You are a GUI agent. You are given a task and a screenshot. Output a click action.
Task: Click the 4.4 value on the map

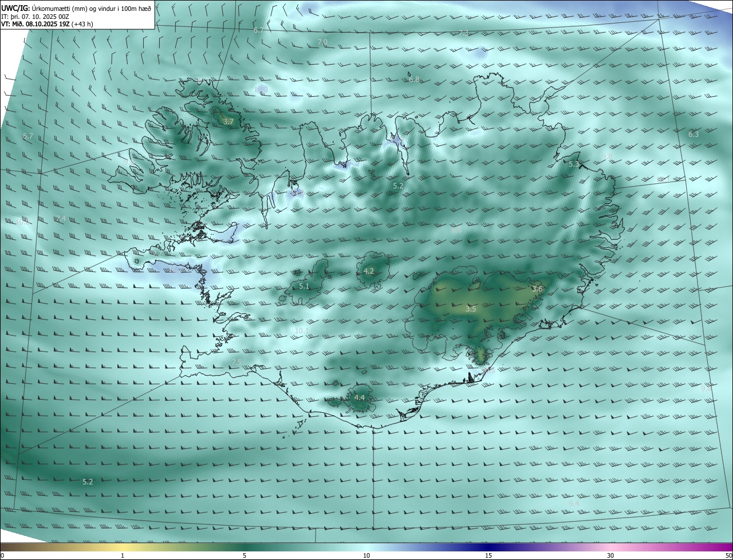pyautogui.click(x=360, y=397)
